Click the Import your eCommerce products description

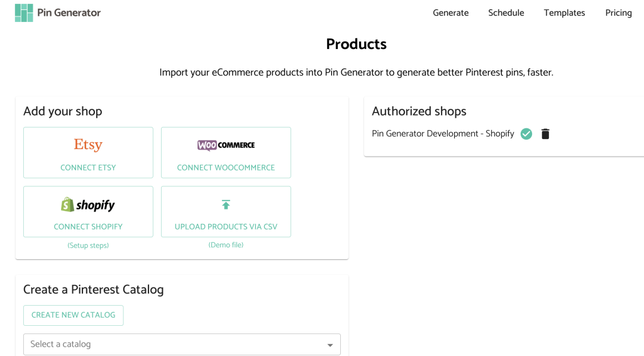pos(356,73)
